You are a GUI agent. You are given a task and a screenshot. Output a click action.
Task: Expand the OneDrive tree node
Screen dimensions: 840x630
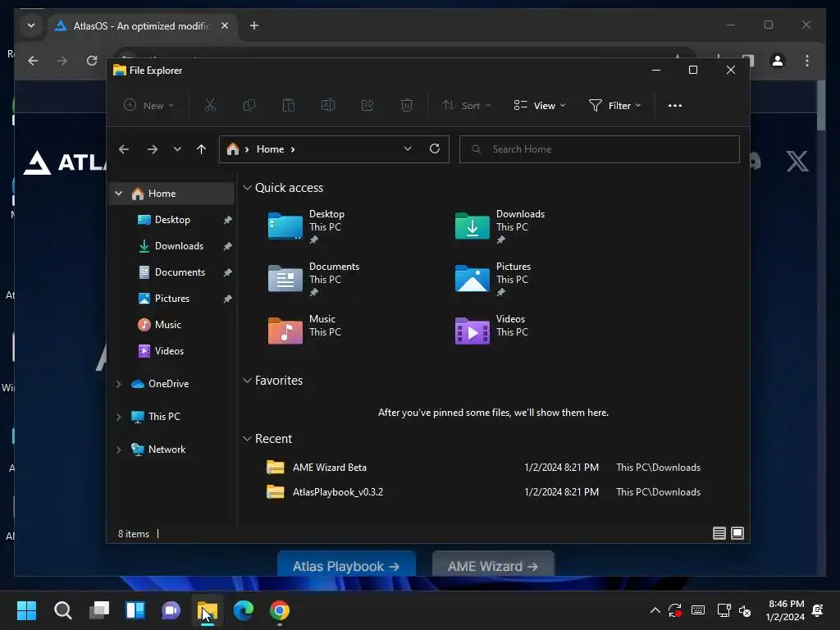118,384
